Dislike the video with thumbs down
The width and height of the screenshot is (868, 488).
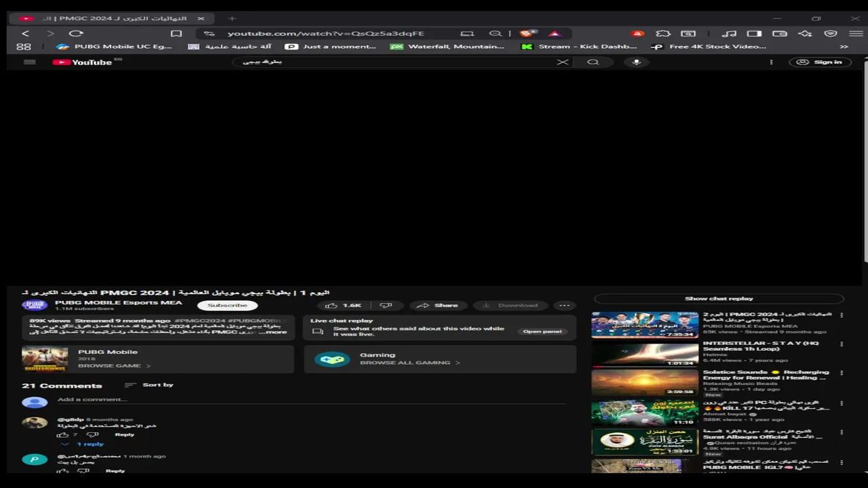point(387,306)
